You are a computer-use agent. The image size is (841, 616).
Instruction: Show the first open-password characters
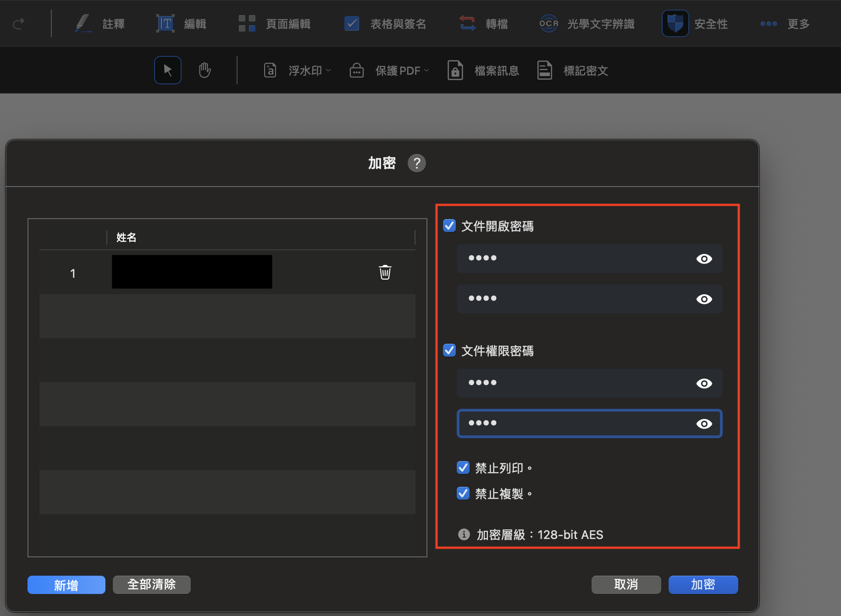point(704,258)
